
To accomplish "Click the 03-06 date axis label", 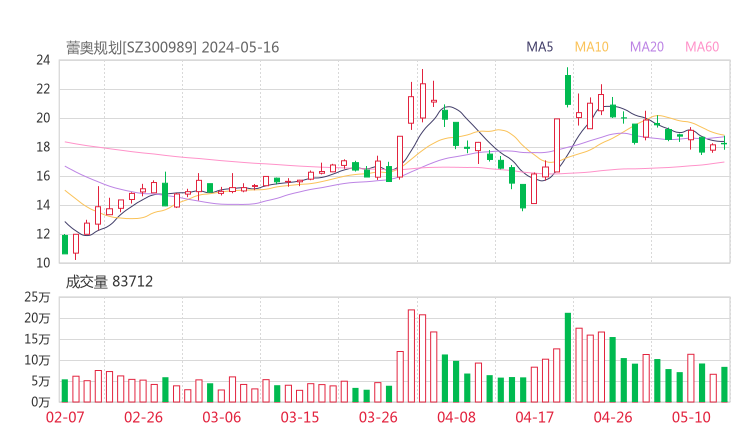I will [x=222, y=417].
